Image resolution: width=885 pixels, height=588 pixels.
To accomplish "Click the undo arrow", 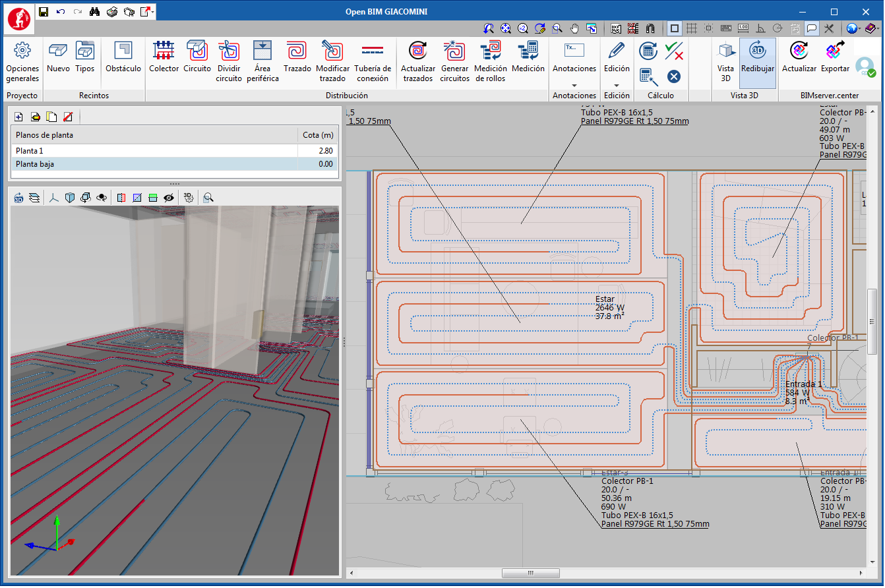I will click(x=61, y=11).
